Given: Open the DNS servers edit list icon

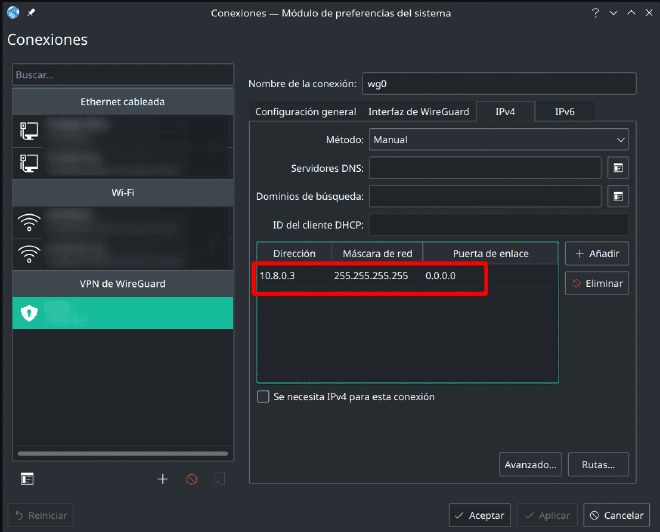Looking at the screenshot, I should pyautogui.click(x=618, y=168).
